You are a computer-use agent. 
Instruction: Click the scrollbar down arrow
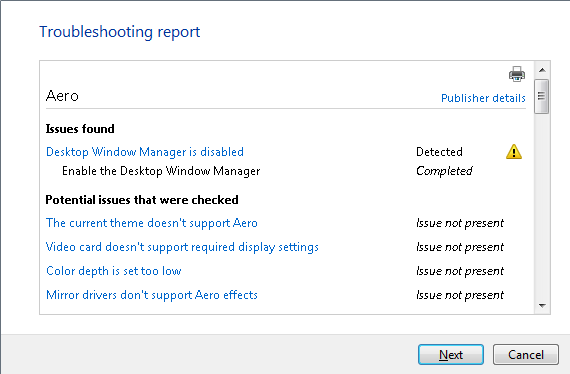(x=542, y=306)
